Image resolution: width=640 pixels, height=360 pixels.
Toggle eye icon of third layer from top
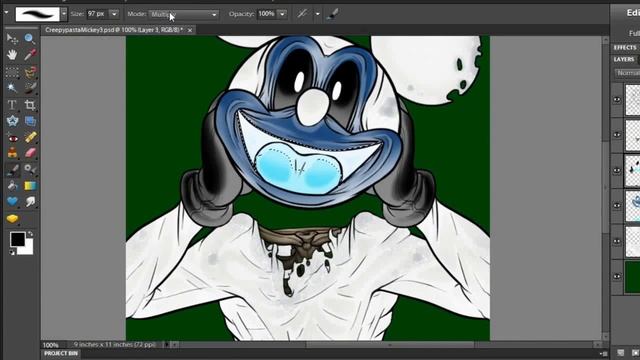pyautogui.click(x=617, y=170)
